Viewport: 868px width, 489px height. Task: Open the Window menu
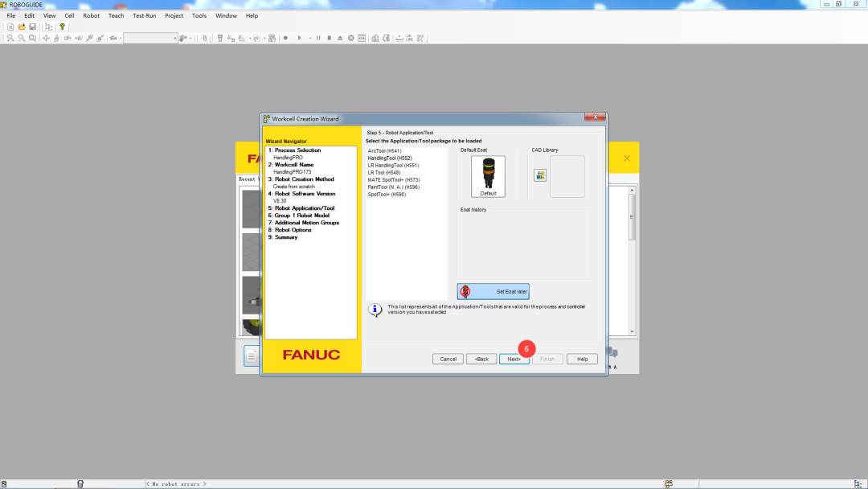tap(226, 15)
